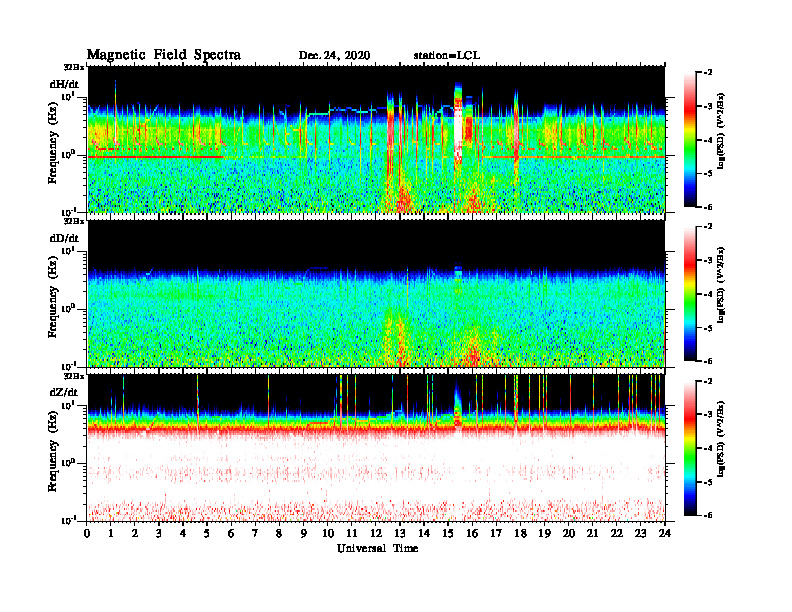Click the dH/dt color bar "log(PSD)" units label

click(721, 130)
